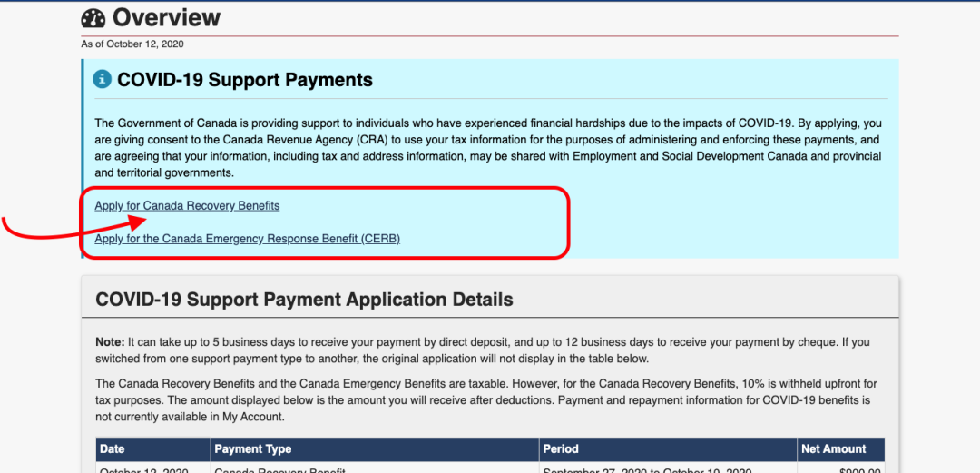The image size is (980, 473).
Task: Click the paragraph starting 'The Government of Canada'
Action: pyautogui.click(x=488, y=148)
